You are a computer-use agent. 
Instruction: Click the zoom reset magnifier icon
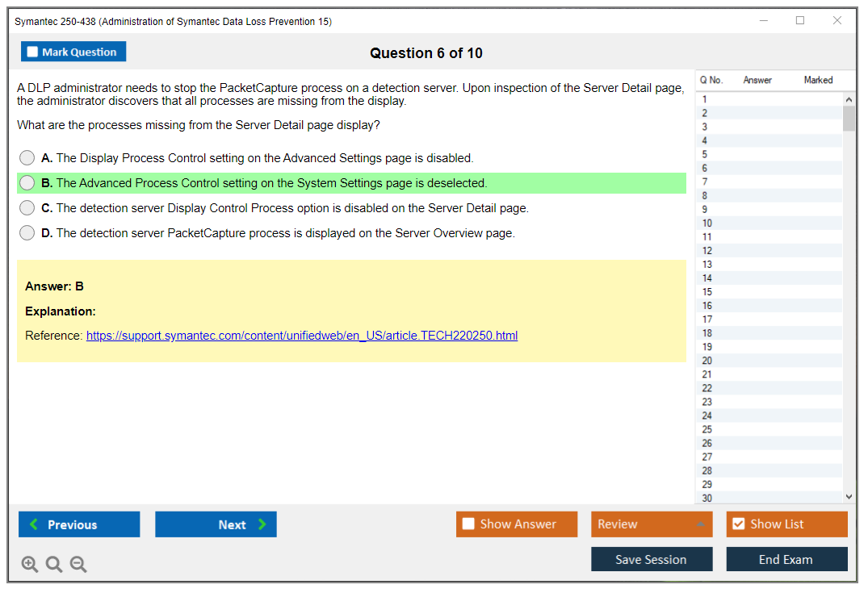tap(54, 565)
